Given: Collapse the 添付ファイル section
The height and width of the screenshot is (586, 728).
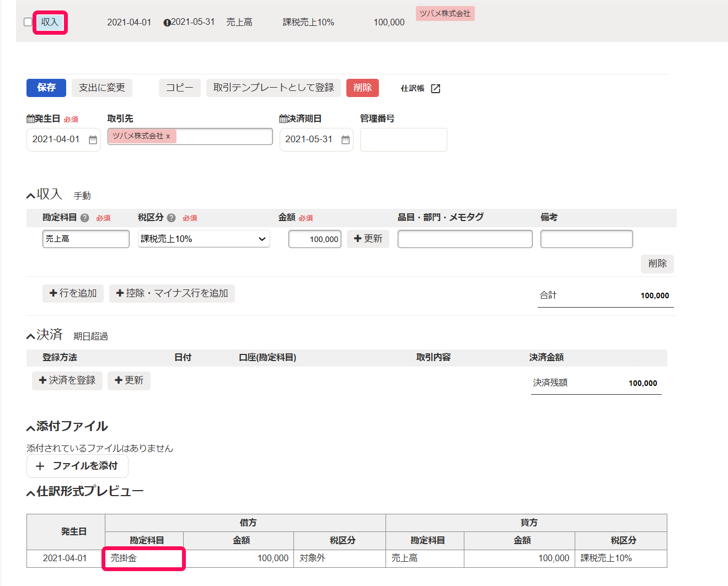Looking at the screenshot, I should [31, 428].
